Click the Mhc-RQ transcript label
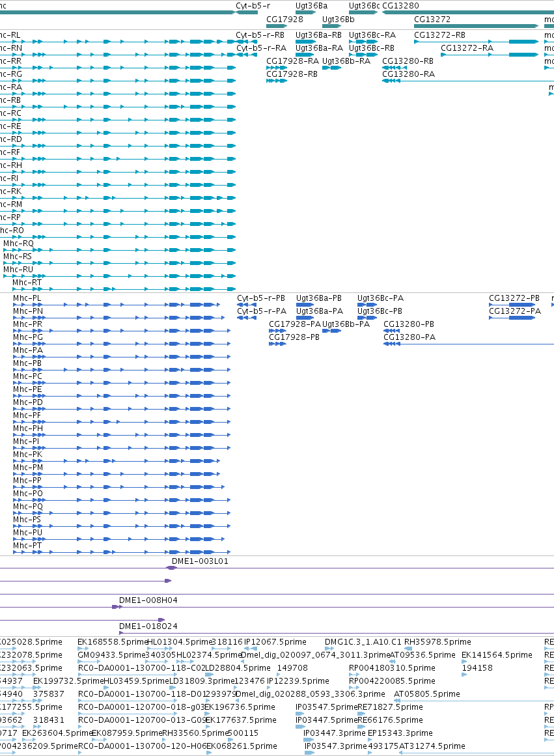Image resolution: width=554 pixels, height=756 pixels. pyautogui.click(x=18, y=244)
